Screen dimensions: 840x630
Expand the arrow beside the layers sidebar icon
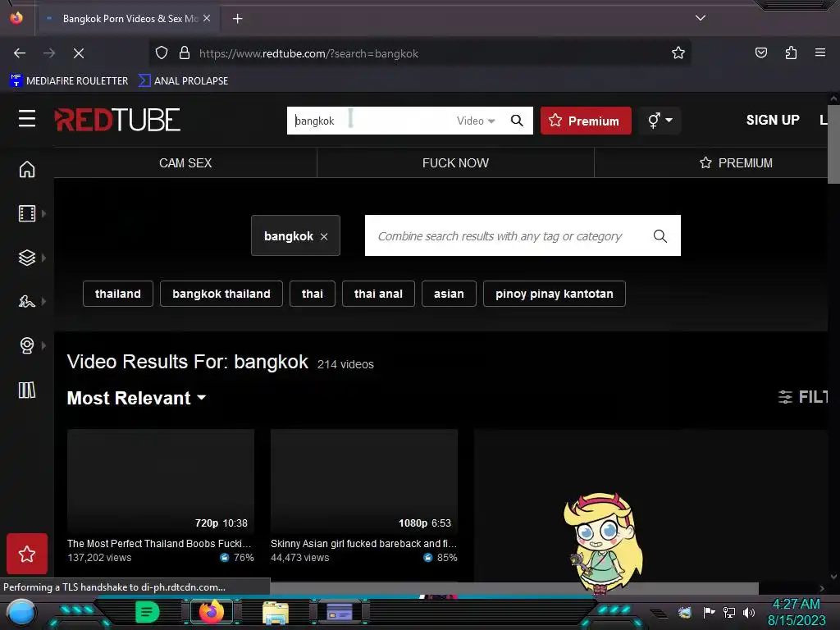tap(44, 258)
